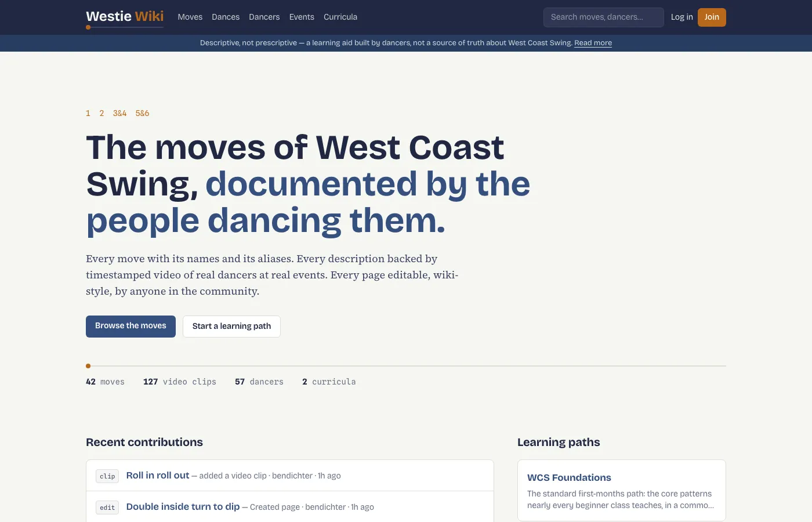Click the edit tag badge
The height and width of the screenshot is (522, 812).
point(107,507)
